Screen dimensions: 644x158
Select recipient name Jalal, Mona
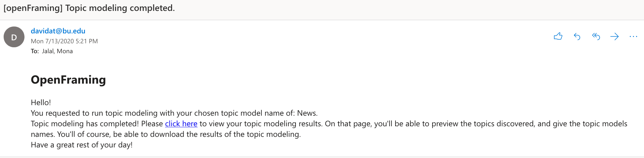[x=57, y=51]
